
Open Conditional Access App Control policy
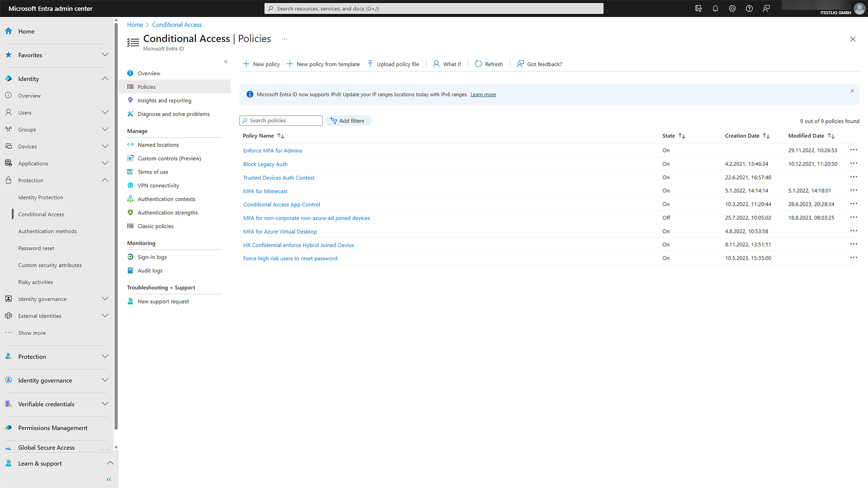pos(281,204)
